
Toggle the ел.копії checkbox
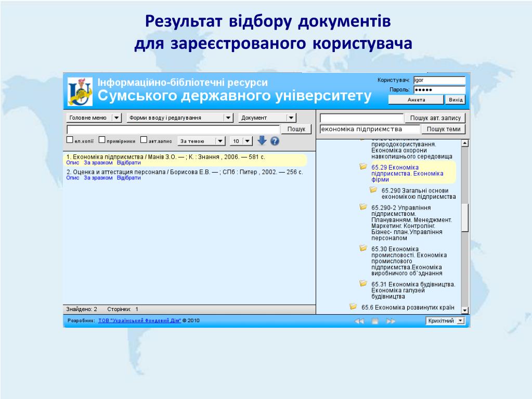[70, 139]
